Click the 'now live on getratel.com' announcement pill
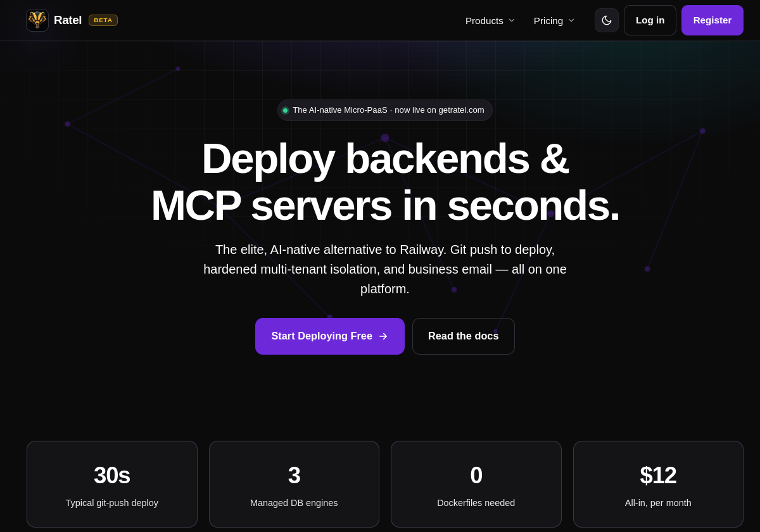 coord(385,110)
